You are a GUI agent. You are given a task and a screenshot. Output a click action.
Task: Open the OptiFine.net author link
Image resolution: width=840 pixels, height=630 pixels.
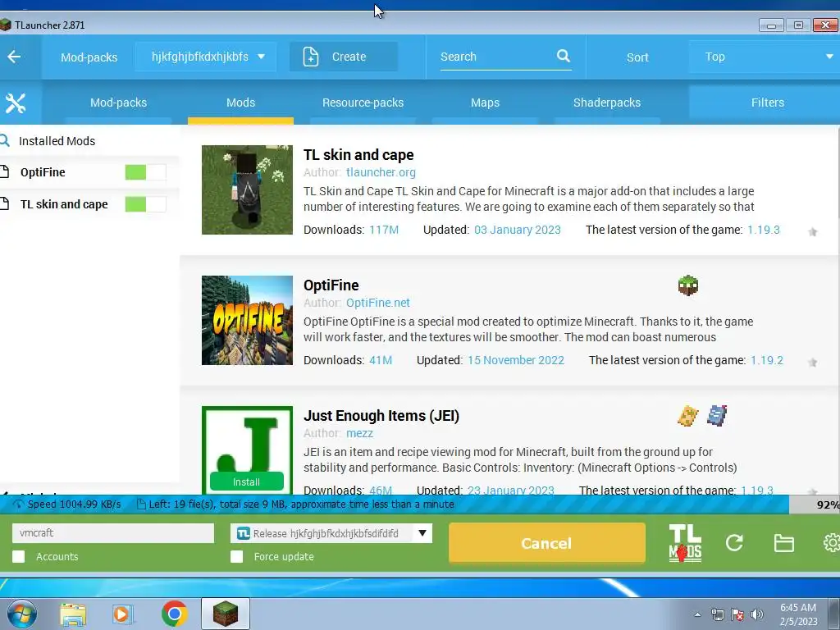tap(377, 303)
